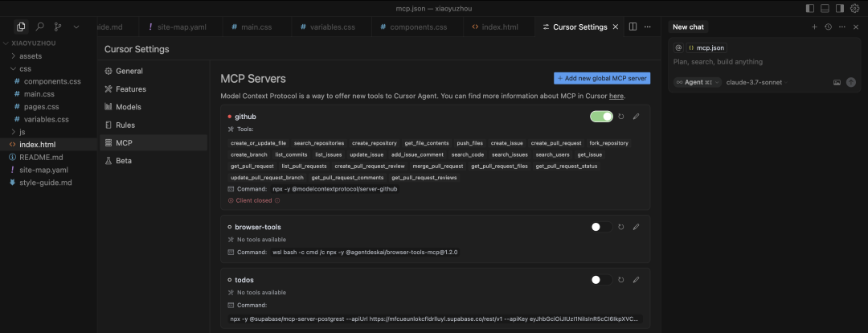Image resolution: width=868 pixels, height=333 pixels.
Task: Toggle the bottom panel layout icon
Action: [x=825, y=8]
